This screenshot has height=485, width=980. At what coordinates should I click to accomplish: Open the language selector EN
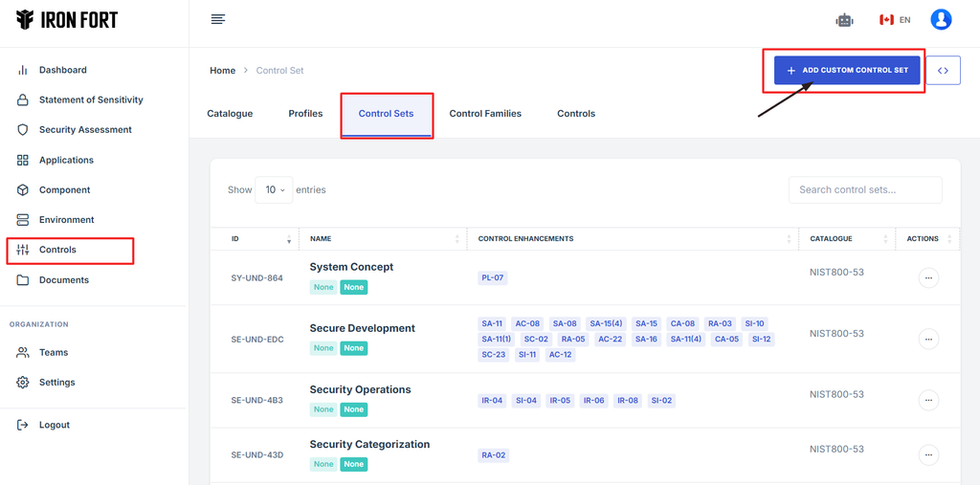[x=895, y=19]
